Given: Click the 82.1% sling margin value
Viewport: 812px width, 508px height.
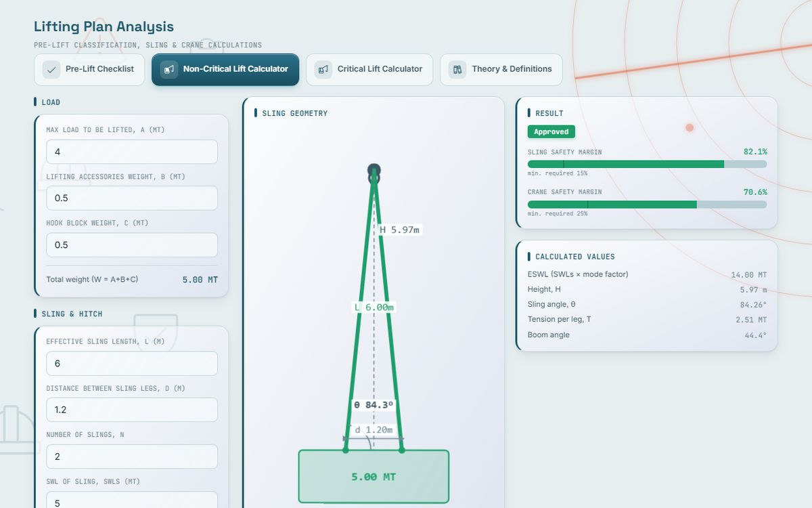Looking at the screenshot, I should tap(755, 152).
